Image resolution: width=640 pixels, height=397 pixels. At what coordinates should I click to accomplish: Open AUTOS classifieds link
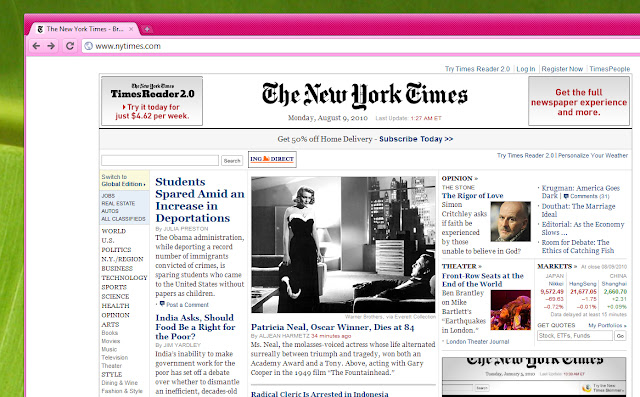[x=110, y=211]
